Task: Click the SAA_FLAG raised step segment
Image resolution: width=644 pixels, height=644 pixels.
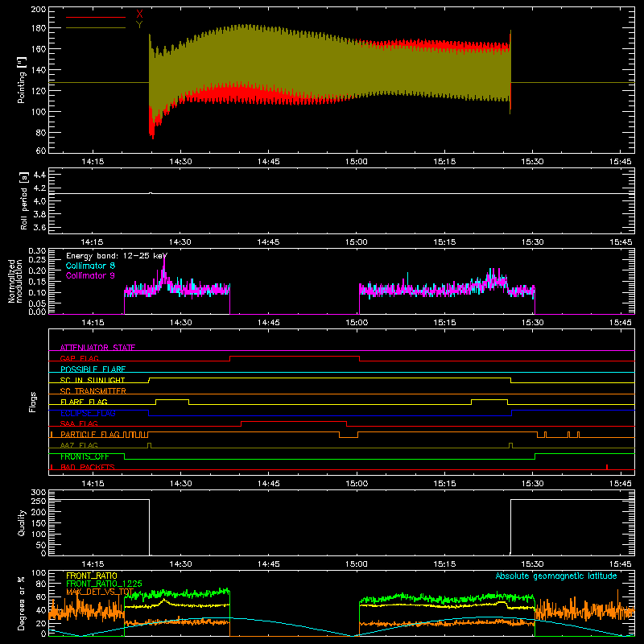Action: click(294, 421)
